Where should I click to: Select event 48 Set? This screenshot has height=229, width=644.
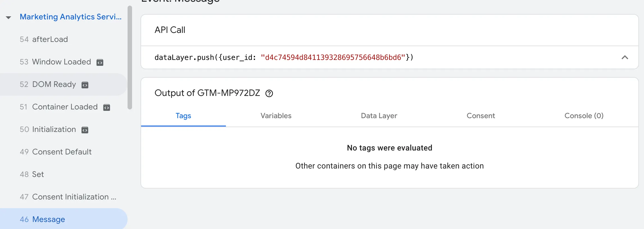click(64, 174)
